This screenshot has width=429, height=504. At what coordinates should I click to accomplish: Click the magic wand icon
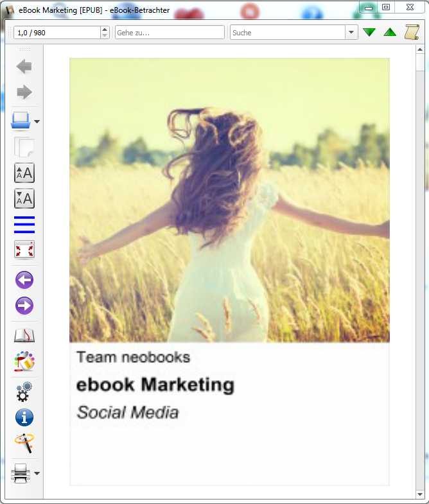(24, 443)
